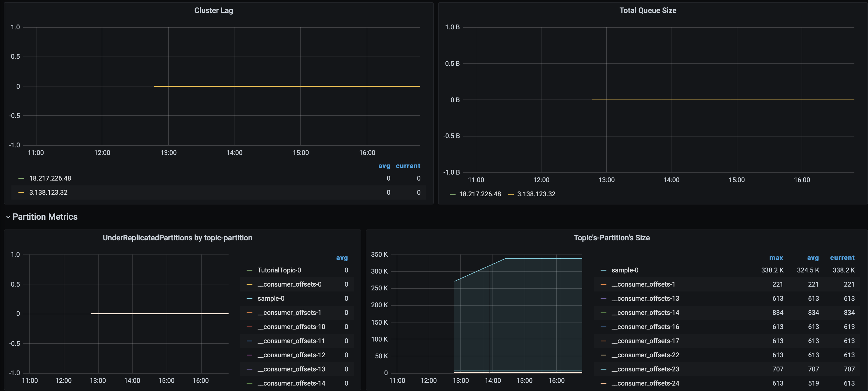Viewport: 868px width, 391px height.
Task: Open the Cluster Lag panel title menu
Action: point(213,10)
